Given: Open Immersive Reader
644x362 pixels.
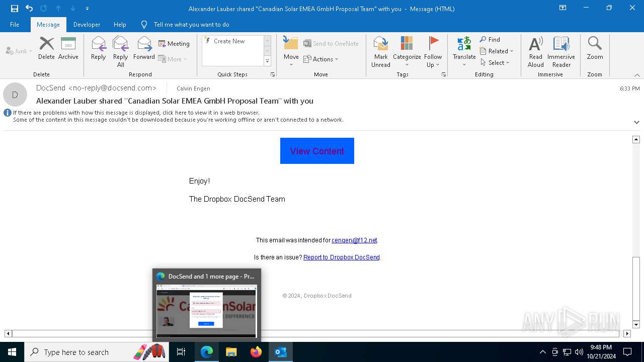Looking at the screenshot, I should pyautogui.click(x=561, y=52).
